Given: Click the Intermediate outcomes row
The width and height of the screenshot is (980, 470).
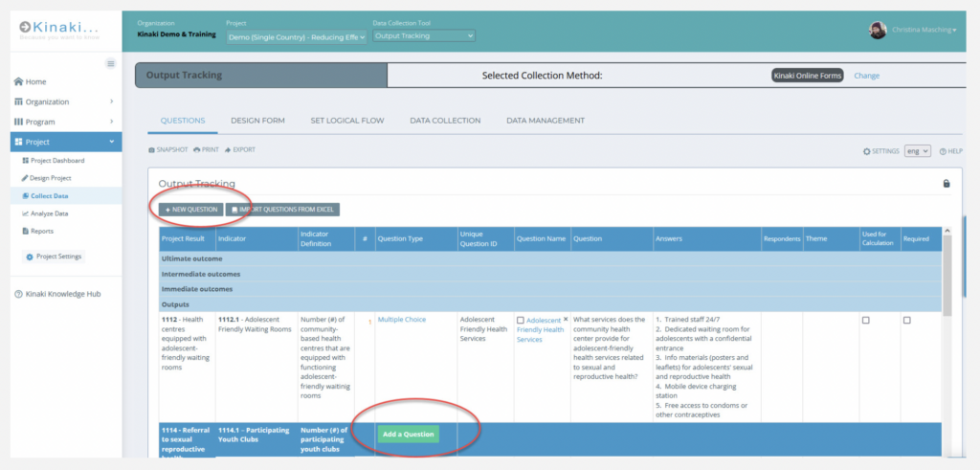Looking at the screenshot, I should tap(550, 274).
